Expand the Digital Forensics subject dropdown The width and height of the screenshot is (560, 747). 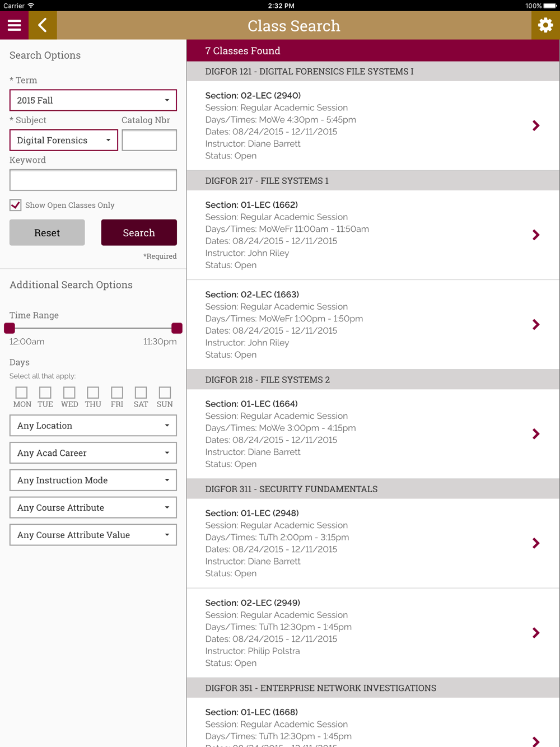64,140
